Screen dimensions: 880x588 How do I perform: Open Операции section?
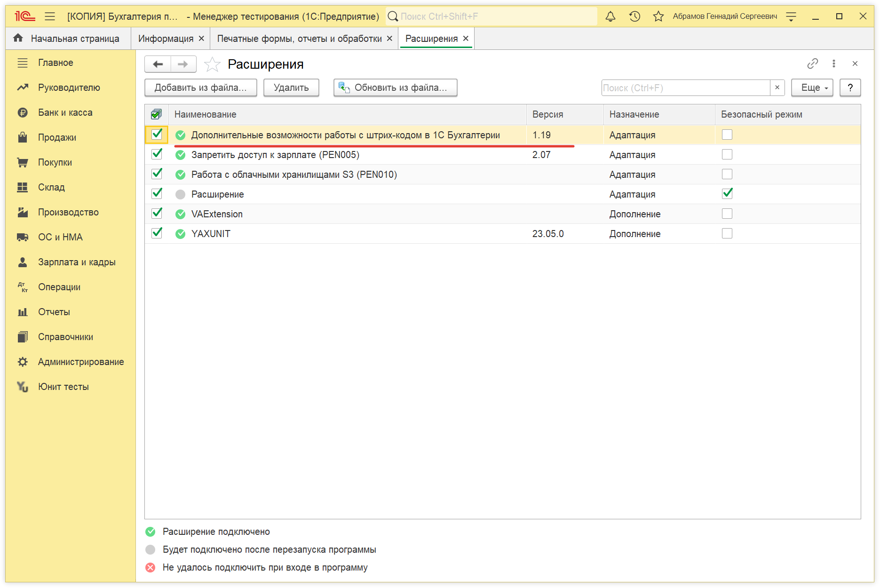point(59,287)
